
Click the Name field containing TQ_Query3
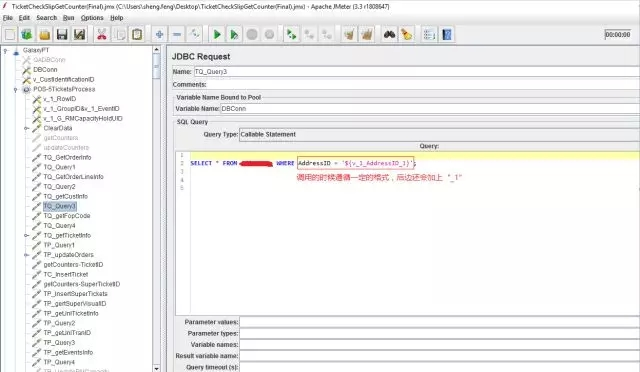click(416, 72)
